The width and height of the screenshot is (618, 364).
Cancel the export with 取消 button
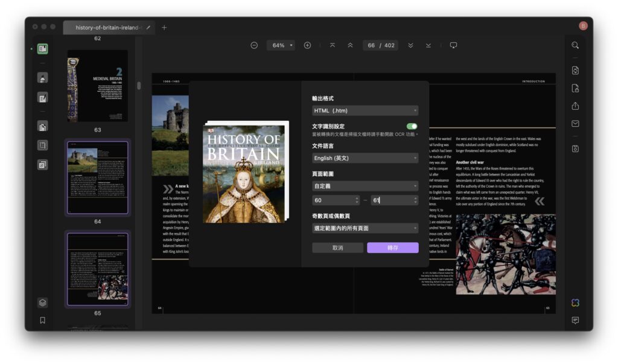pos(337,247)
